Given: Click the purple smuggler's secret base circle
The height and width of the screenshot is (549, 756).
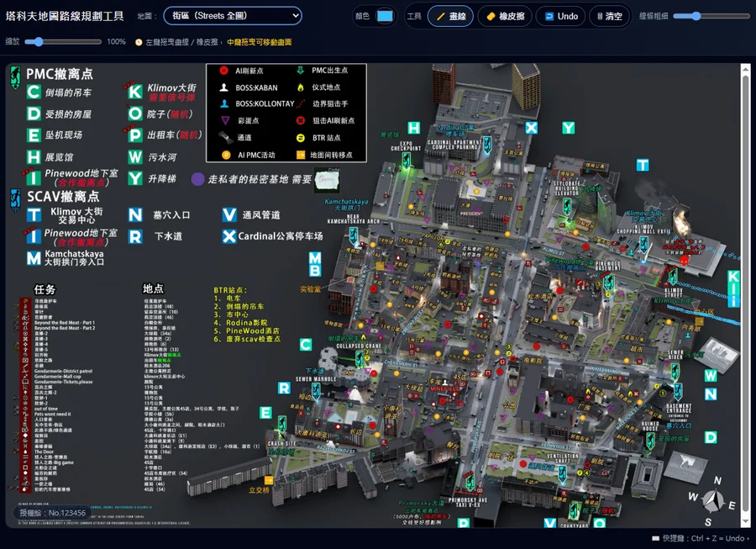Looking at the screenshot, I should [x=197, y=179].
